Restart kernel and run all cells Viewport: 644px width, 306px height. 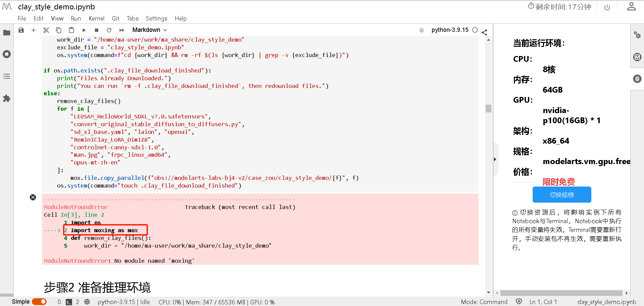coord(122,30)
